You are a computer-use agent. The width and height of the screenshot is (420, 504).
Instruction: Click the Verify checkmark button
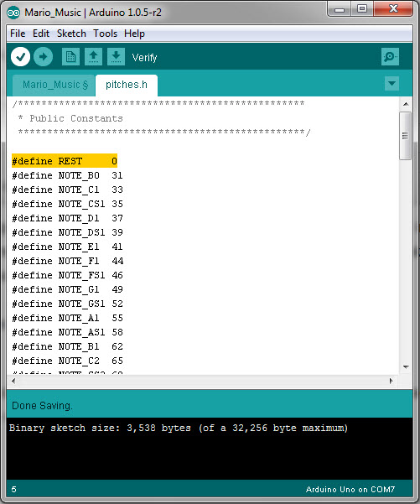pyautogui.click(x=21, y=57)
